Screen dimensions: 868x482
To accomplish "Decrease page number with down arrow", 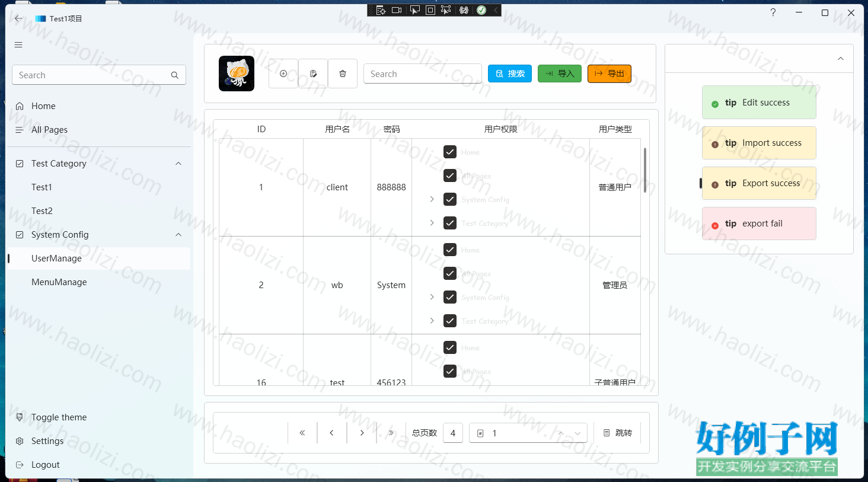I will point(577,433).
